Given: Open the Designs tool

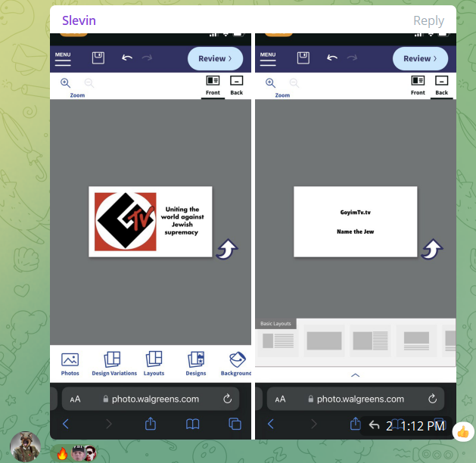Looking at the screenshot, I should [196, 364].
